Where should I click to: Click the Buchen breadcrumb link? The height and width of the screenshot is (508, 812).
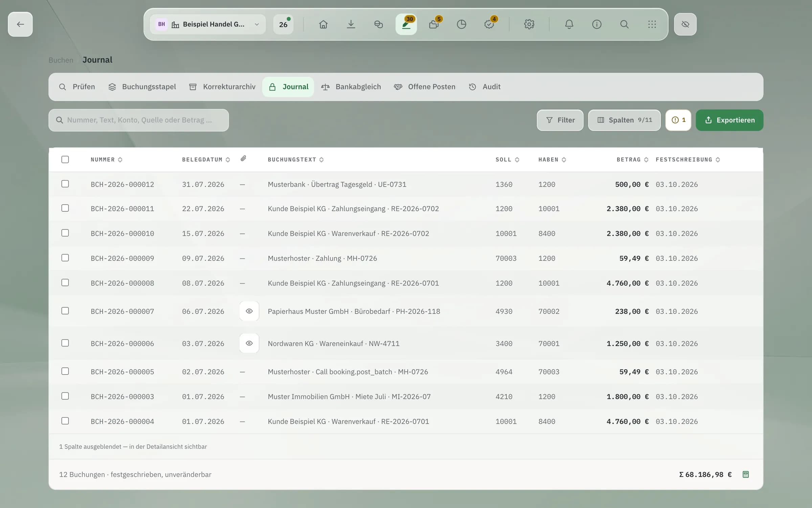pos(61,60)
